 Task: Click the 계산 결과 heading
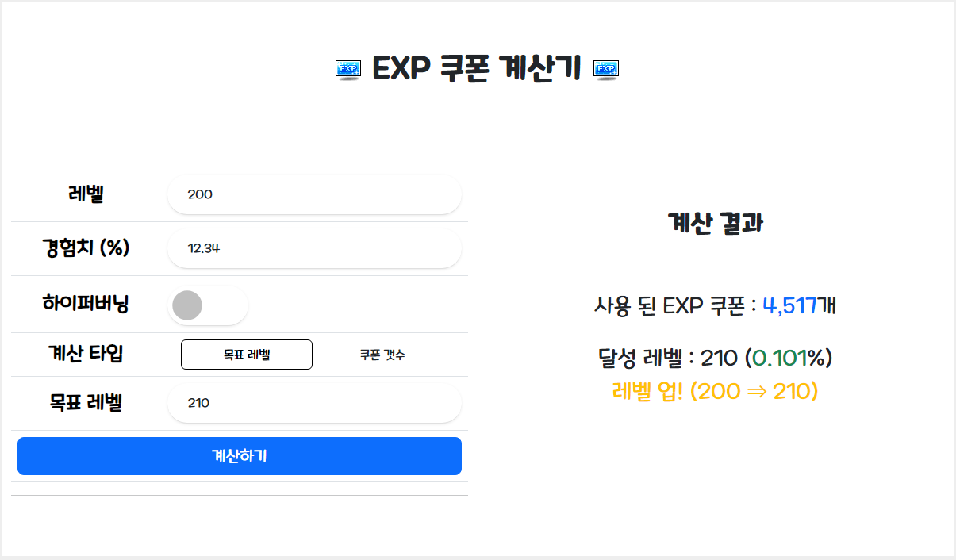coord(716,224)
